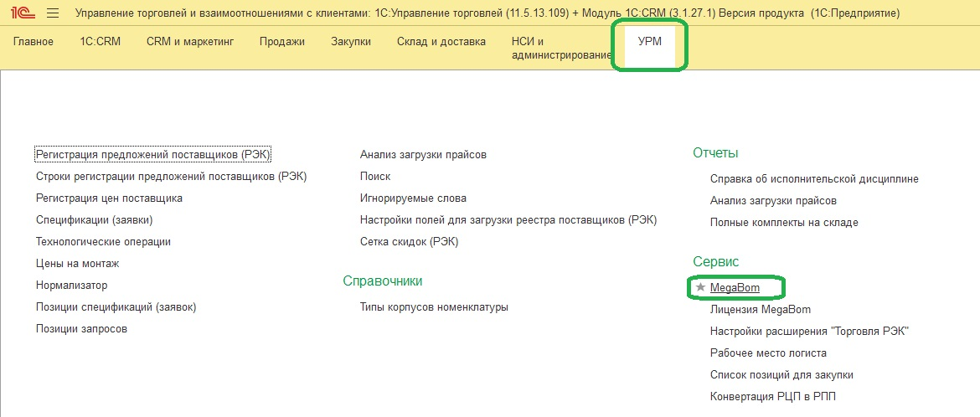Switch to the Главное section
Viewport: 980px width, 417px height.
pos(34,42)
